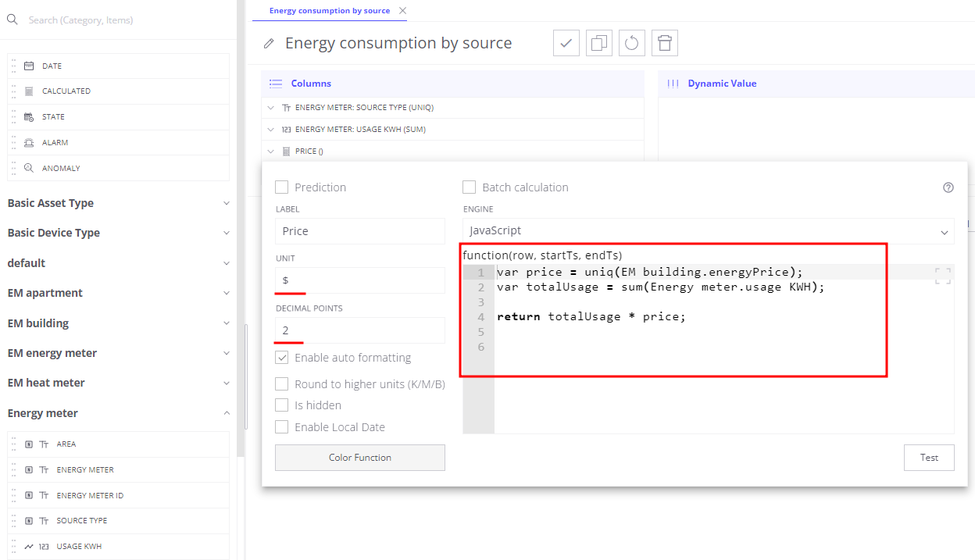975x560 pixels.
Task: Open the Engine JavaScript dropdown
Action: (x=708, y=231)
